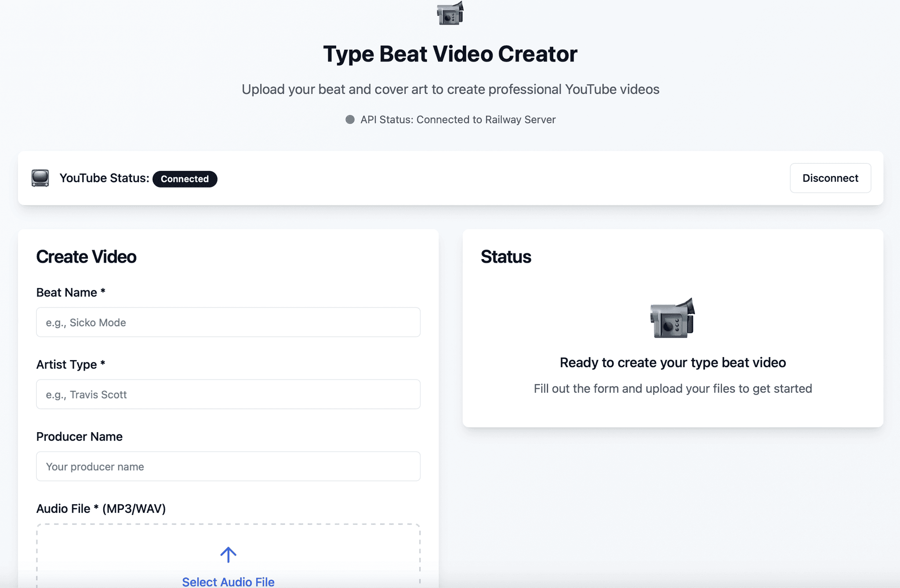Click Ready to create your type beat video text
Image resolution: width=900 pixels, height=588 pixels.
pyautogui.click(x=672, y=362)
